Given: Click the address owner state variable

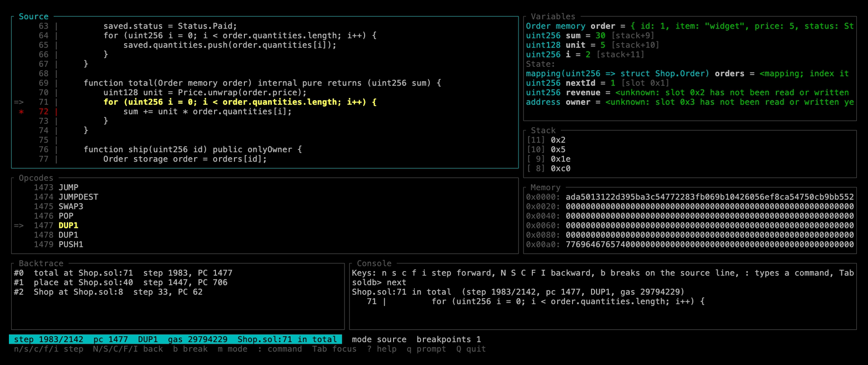Looking at the screenshot, I should pos(690,102).
